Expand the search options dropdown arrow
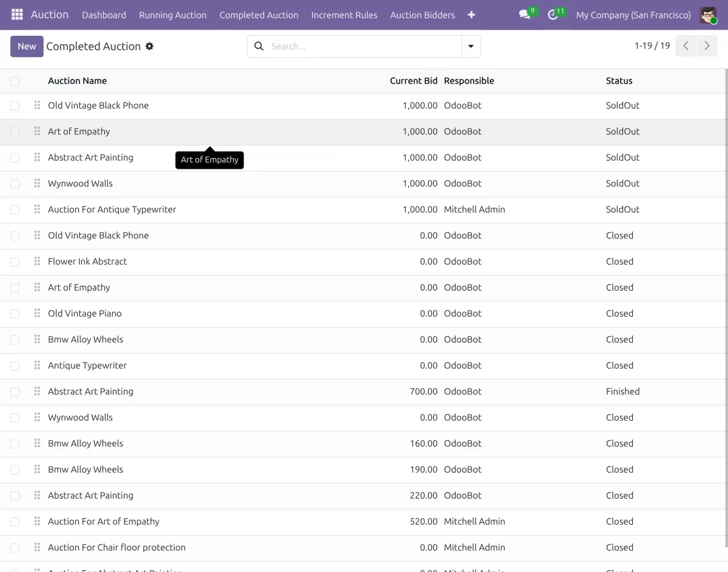The width and height of the screenshot is (728, 572). (471, 46)
